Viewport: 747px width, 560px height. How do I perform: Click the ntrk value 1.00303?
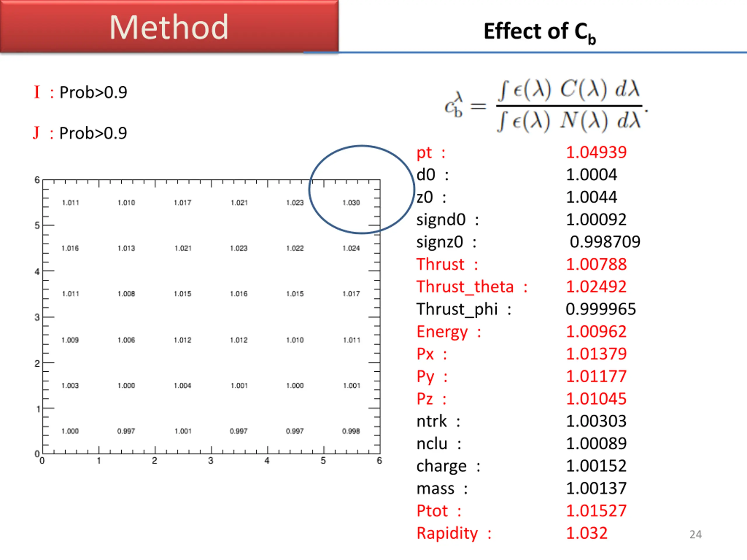pos(596,421)
